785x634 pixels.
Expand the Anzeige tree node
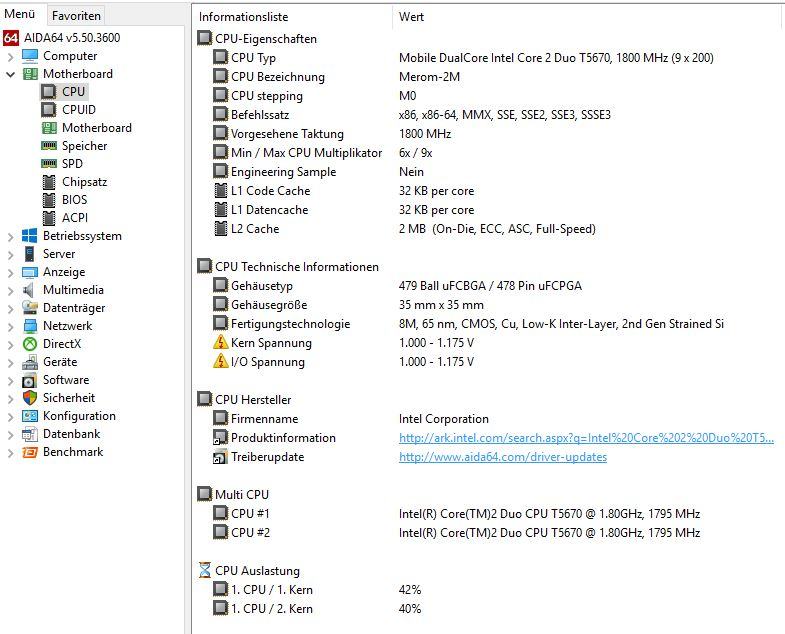[x=11, y=272]
